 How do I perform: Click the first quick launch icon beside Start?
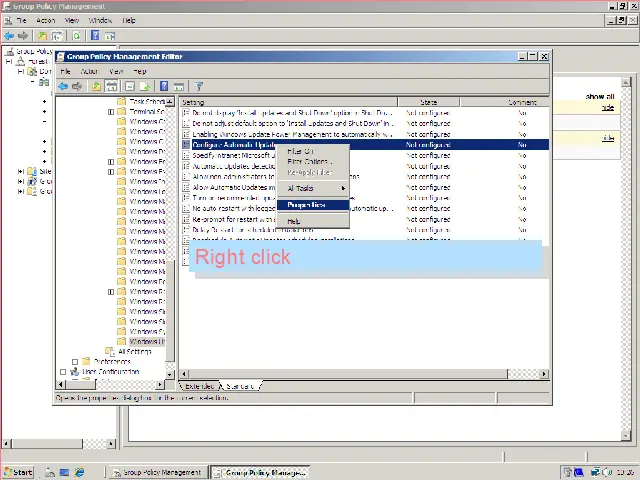pos(50,472)
